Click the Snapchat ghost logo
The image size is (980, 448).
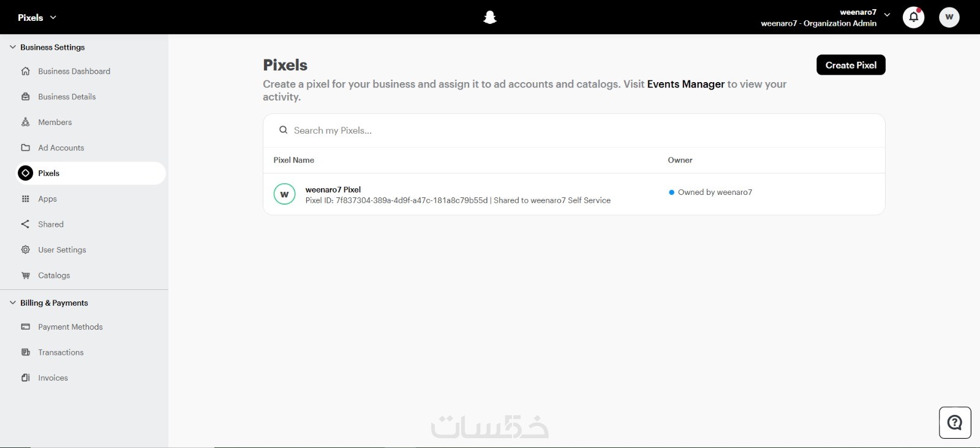(489, 17)
